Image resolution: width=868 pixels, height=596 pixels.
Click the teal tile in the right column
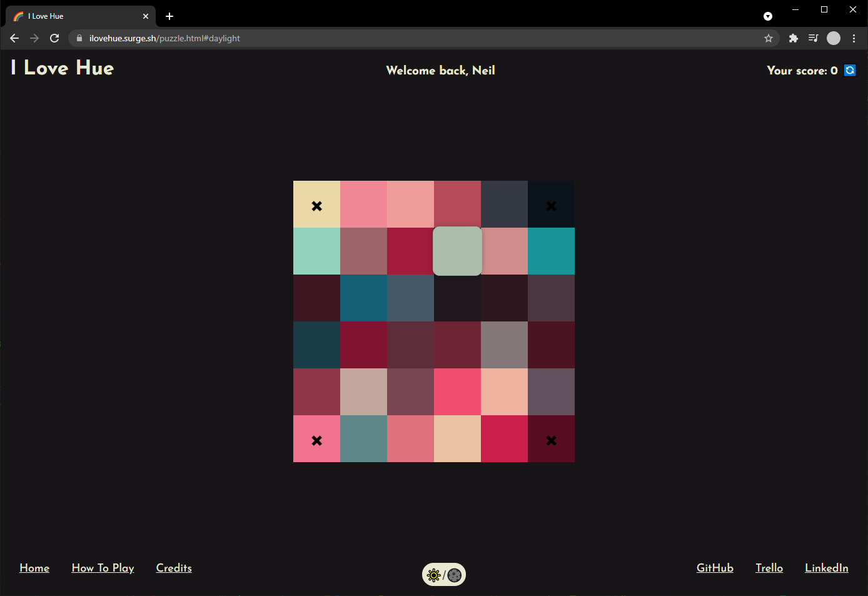[551, 251]
